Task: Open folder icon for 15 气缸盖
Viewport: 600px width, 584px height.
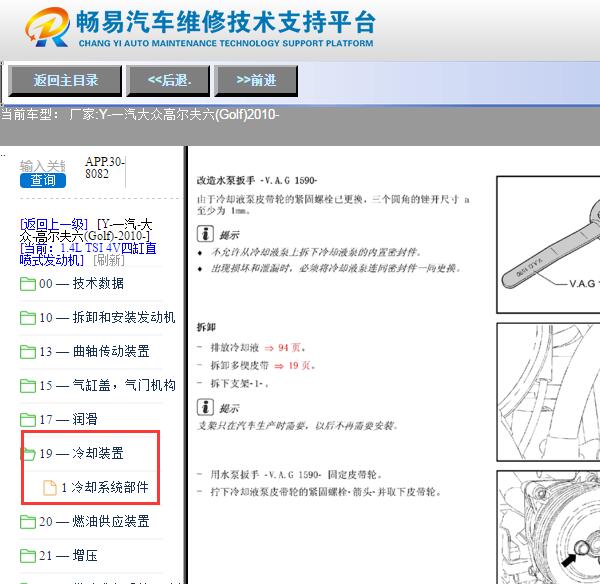Action: click(x=28, y=385)
